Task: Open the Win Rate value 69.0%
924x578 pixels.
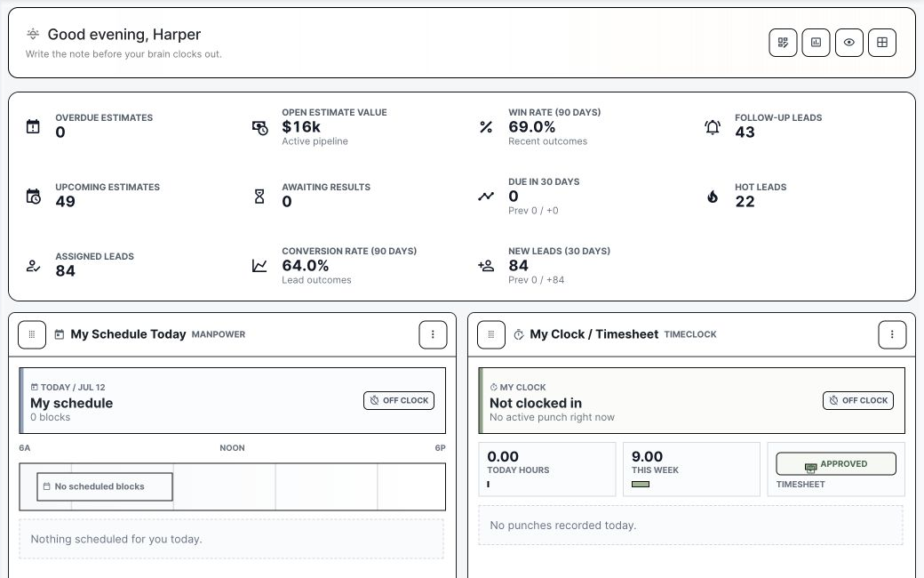Action: (x=532, y=127)
